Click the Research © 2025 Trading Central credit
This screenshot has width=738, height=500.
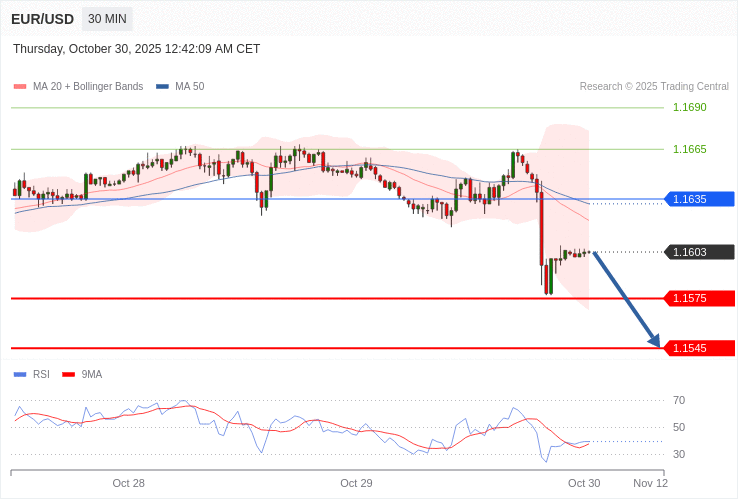click(654, 86)
